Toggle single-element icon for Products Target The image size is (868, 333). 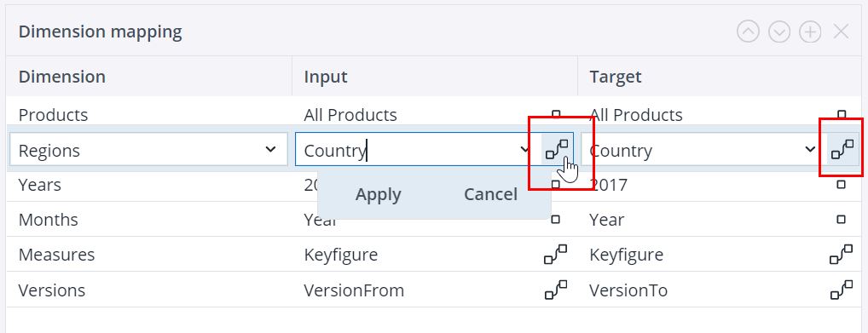coord(842,114)
